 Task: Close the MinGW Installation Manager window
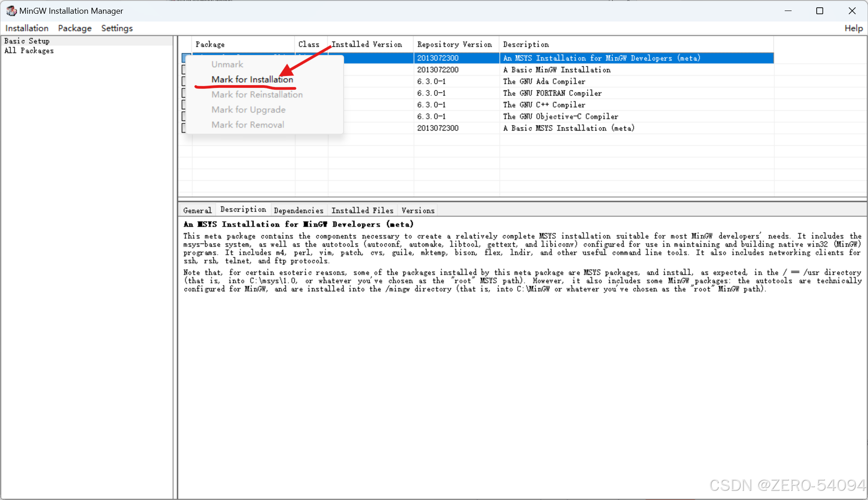[x=852, y=11]
